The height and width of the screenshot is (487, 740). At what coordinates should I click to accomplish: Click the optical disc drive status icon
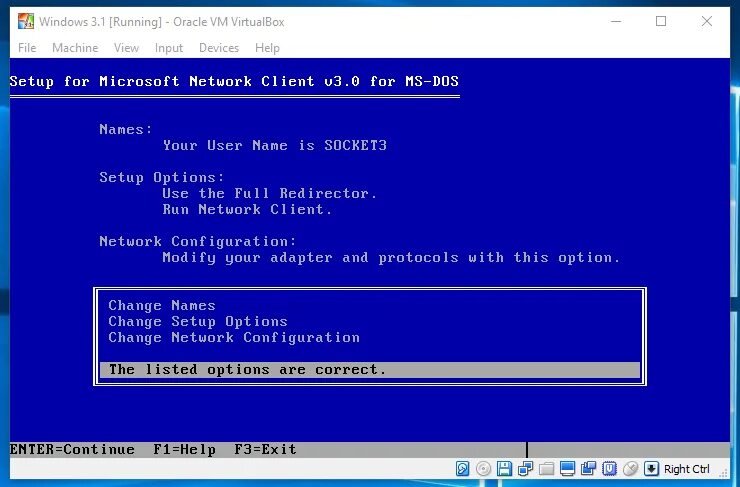483,469
